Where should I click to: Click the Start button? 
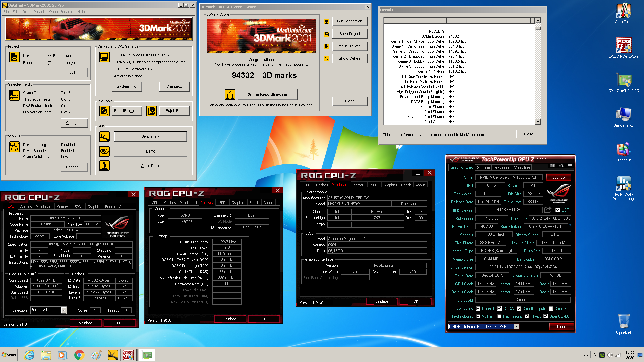coord(9,355)
